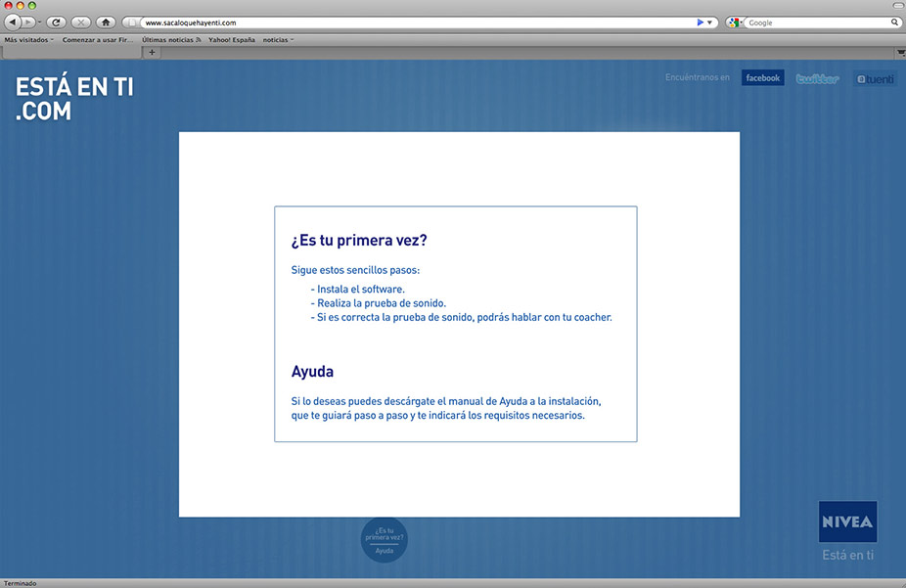The image size is (906, 588).
Task: Open the Tuenti social link
Action: (x=875, y=78)
